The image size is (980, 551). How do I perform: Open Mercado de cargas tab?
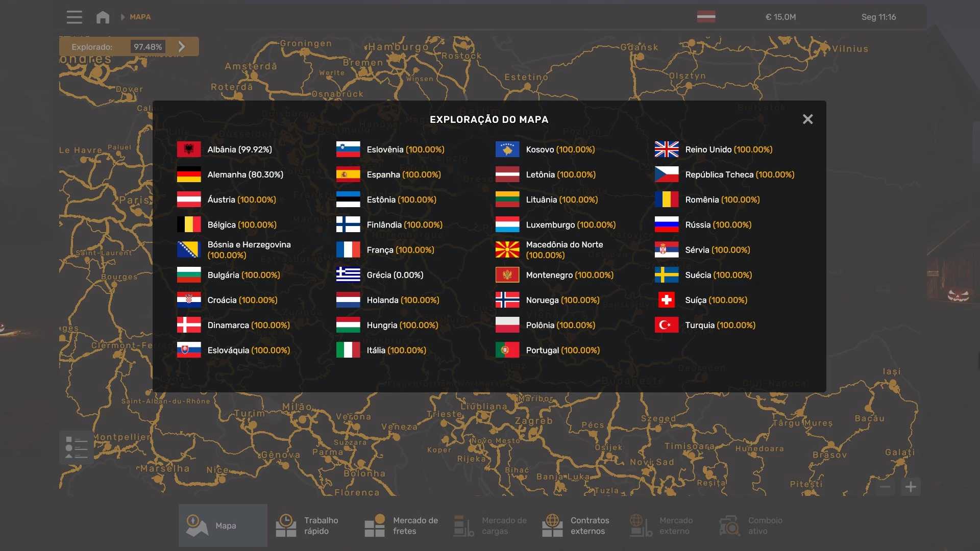[490, 525]
